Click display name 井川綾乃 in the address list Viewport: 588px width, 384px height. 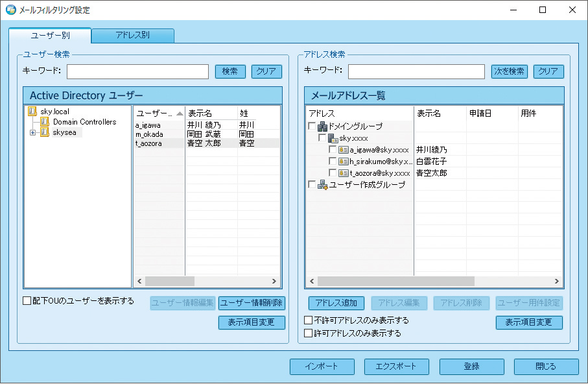point(432,150)
